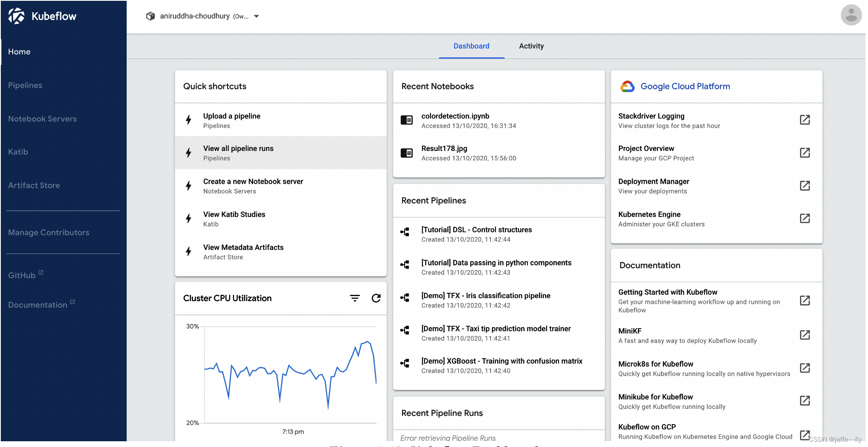Open the Result178.jpg recent file
The image size is (868, 447).
(x=499, y=153)
